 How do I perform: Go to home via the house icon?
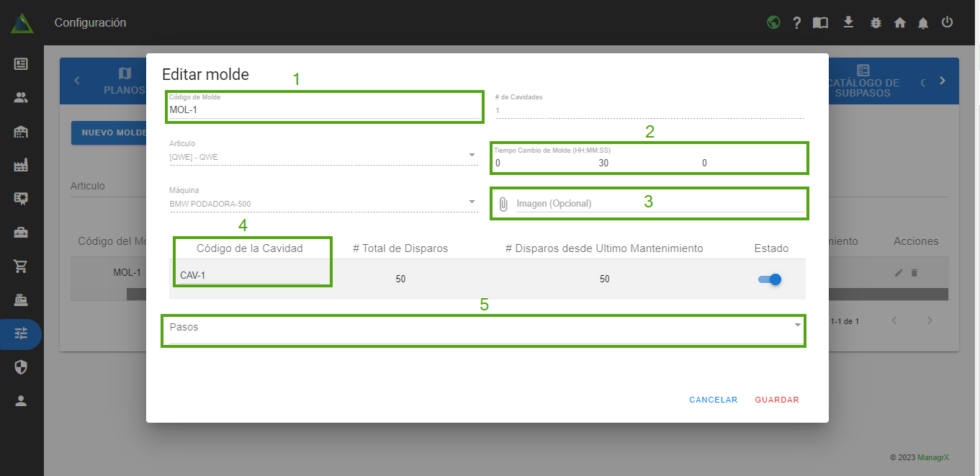(899, 23)
